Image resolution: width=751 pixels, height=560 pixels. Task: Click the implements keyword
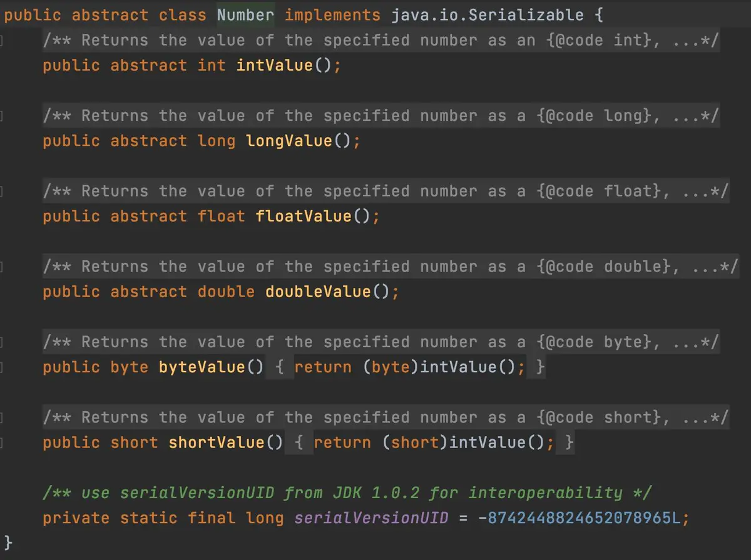pos(332,16)
